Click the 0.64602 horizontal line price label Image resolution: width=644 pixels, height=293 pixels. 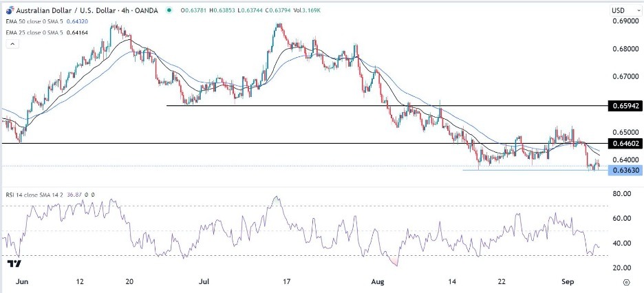624,144
